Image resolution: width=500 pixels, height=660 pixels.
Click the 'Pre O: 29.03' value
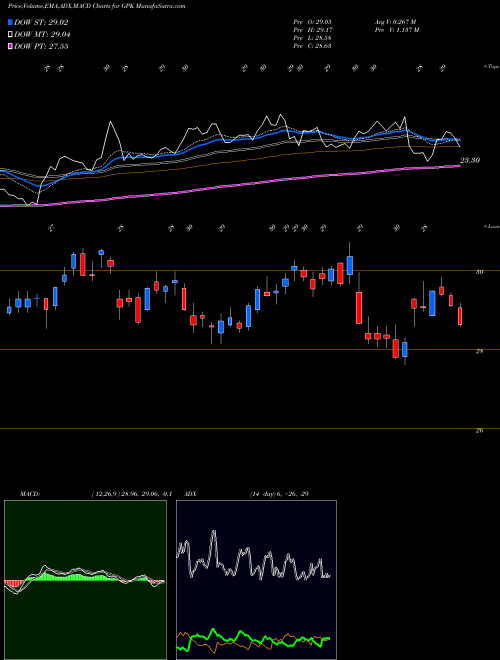coord(312,22)
